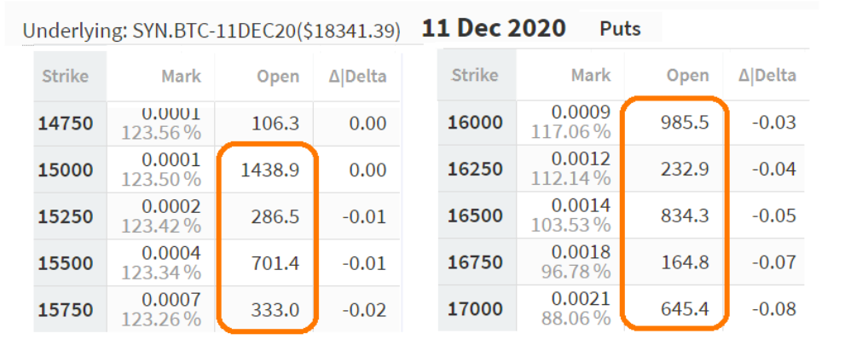Viewport: 868px width, 345px height.
Task: Sort by Mark column in left table
Action: pyautogui.click(x=182, y=77)
